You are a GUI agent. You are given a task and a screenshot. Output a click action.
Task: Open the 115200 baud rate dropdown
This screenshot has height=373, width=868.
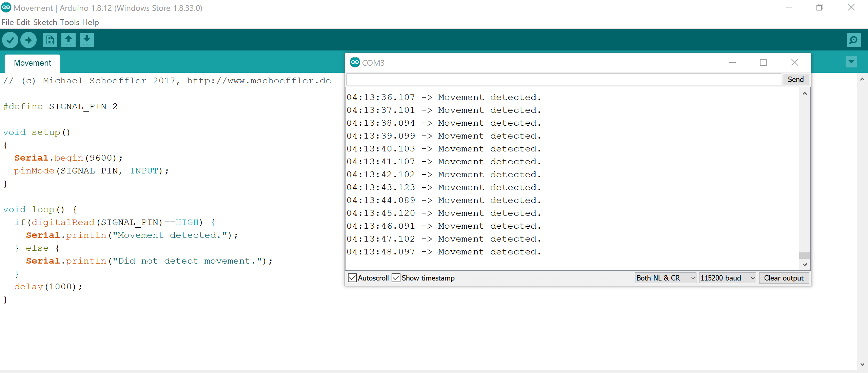click(727, 278)
